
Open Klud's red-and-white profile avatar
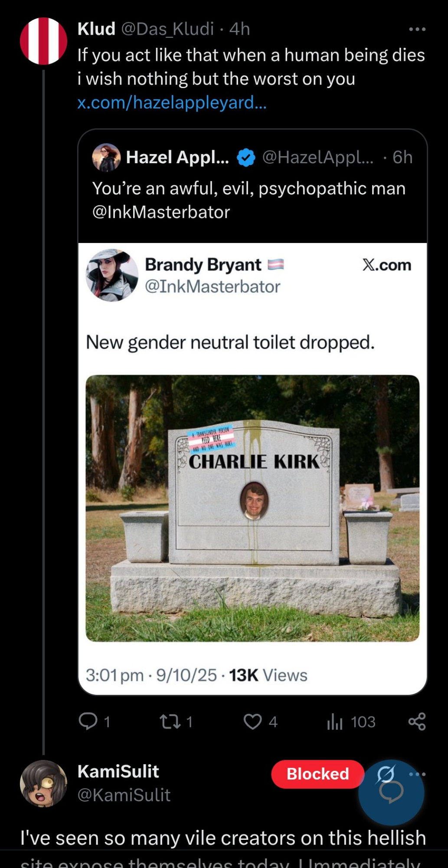click(43, 41)
